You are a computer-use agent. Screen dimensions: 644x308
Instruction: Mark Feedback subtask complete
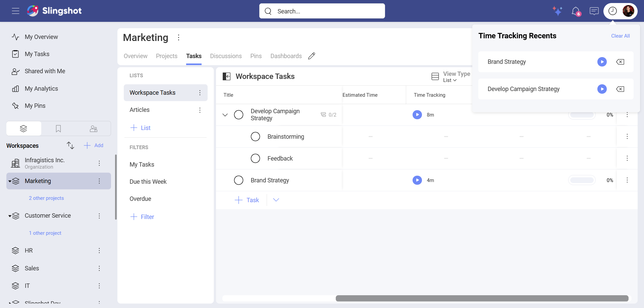[255, 159]
